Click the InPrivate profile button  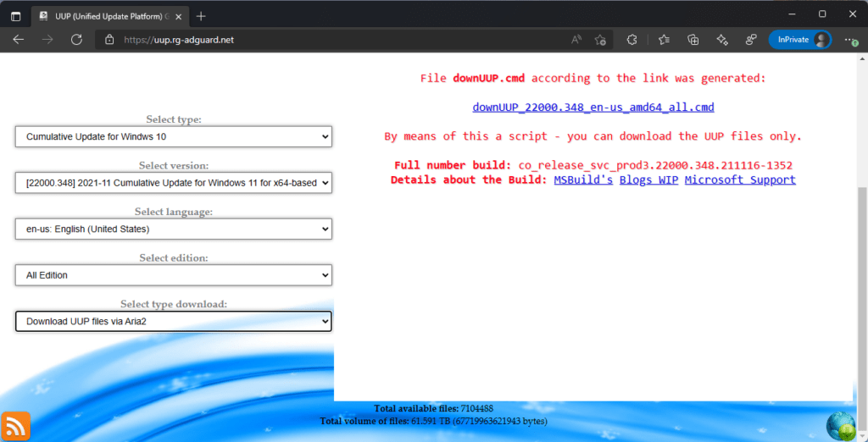(800, 40)
